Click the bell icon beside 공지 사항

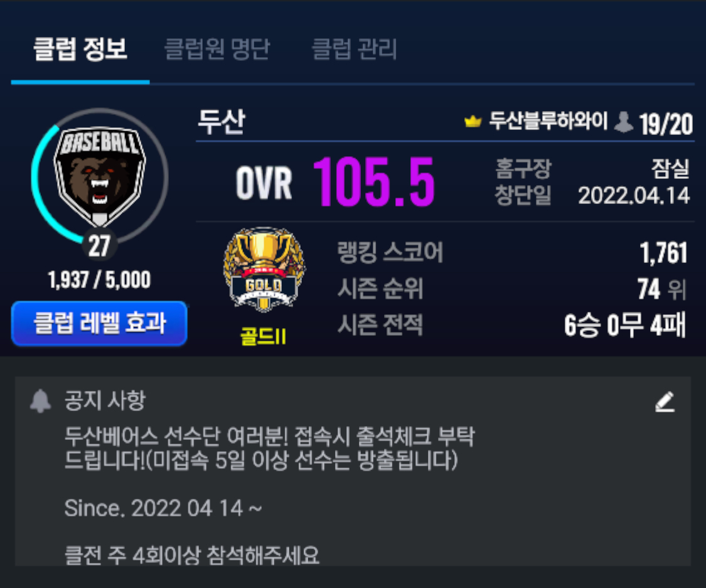click(x=41, y=401)
